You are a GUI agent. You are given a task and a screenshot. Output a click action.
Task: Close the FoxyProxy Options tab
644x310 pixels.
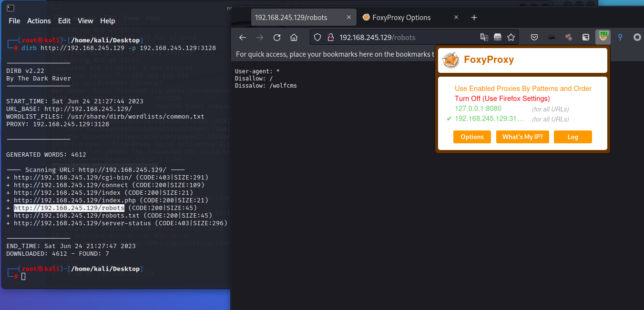(456, 18)
